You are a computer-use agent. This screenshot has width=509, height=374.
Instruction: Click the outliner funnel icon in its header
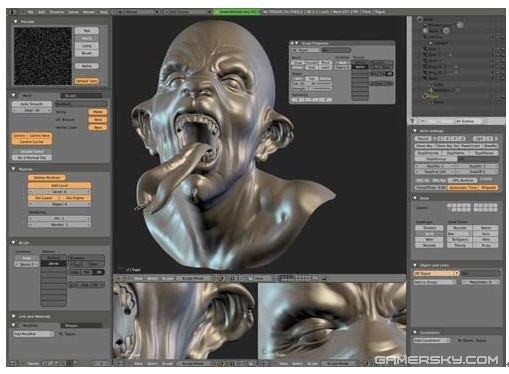point(413,121)
